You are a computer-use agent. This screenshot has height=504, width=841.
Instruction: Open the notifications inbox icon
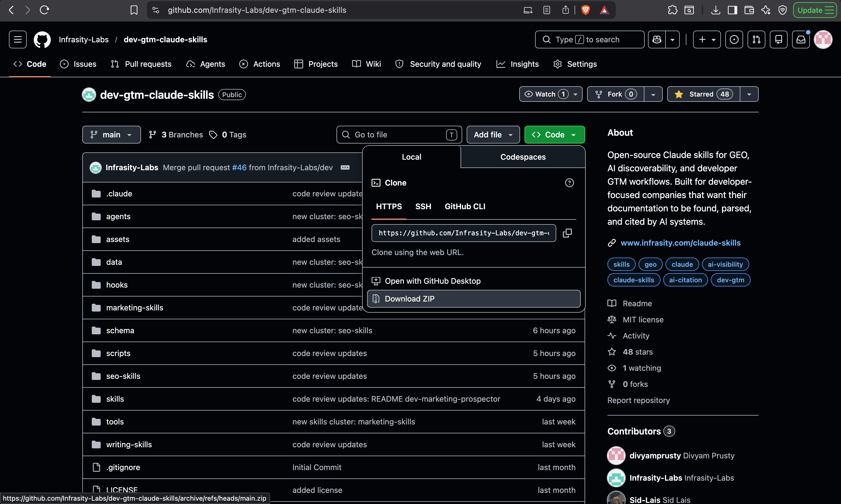(x=801, y=40)
